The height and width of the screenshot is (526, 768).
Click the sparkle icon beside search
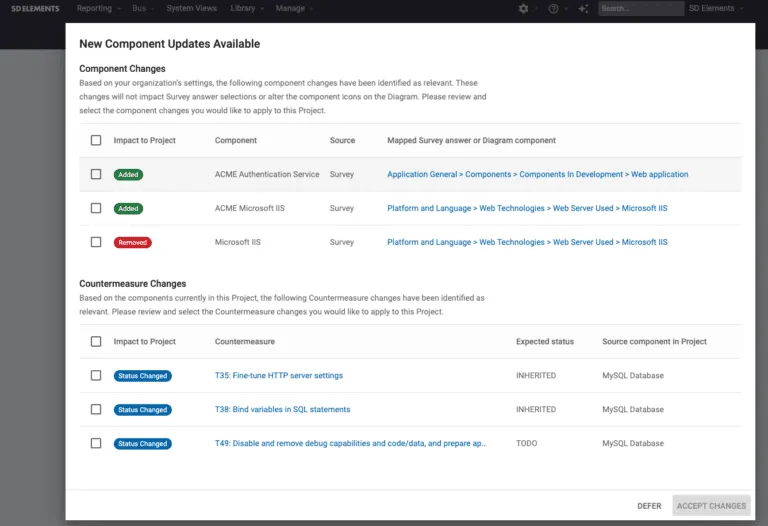click(x=583, y=8)
